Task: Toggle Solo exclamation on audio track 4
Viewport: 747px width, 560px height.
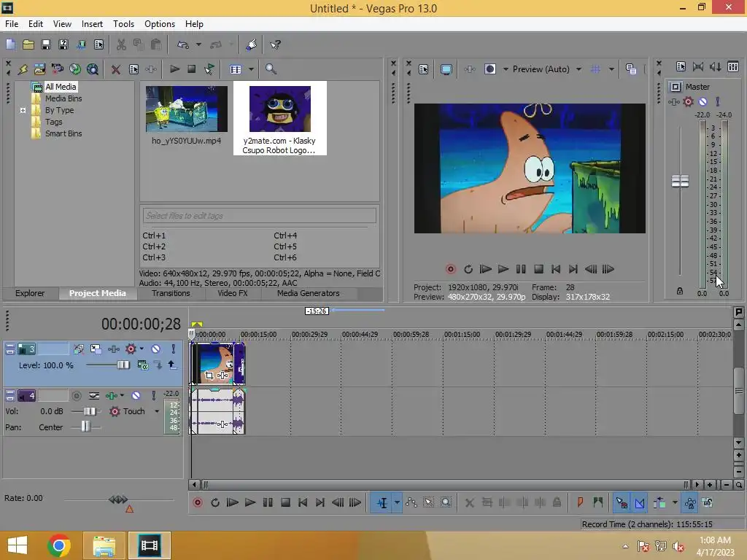Action: pos(153,396)
